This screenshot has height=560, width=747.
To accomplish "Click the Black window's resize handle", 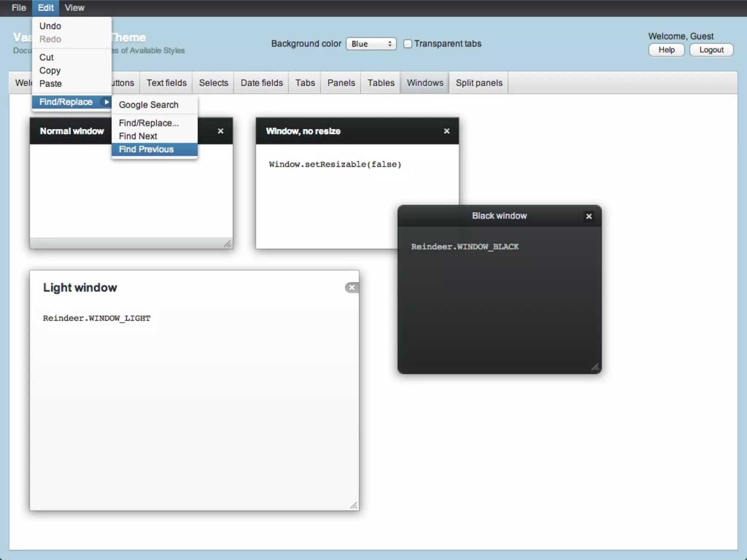I will (595, 367).
